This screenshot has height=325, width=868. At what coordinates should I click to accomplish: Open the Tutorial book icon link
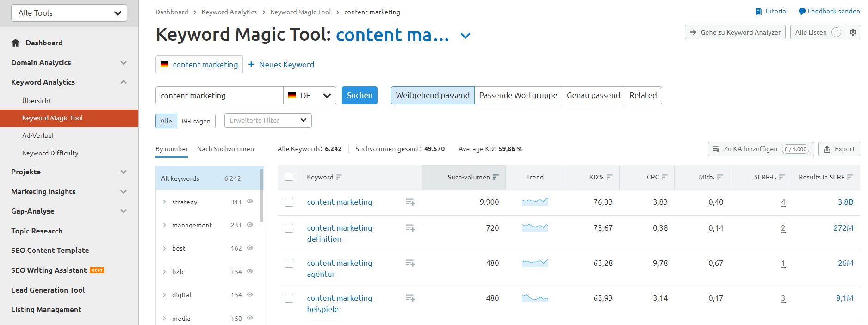point(759,12)
